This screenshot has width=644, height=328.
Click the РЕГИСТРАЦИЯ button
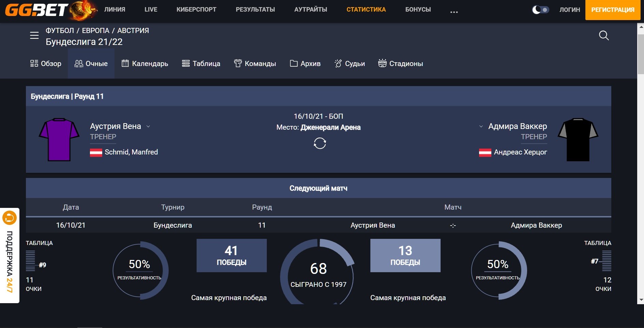click(613, 10)
